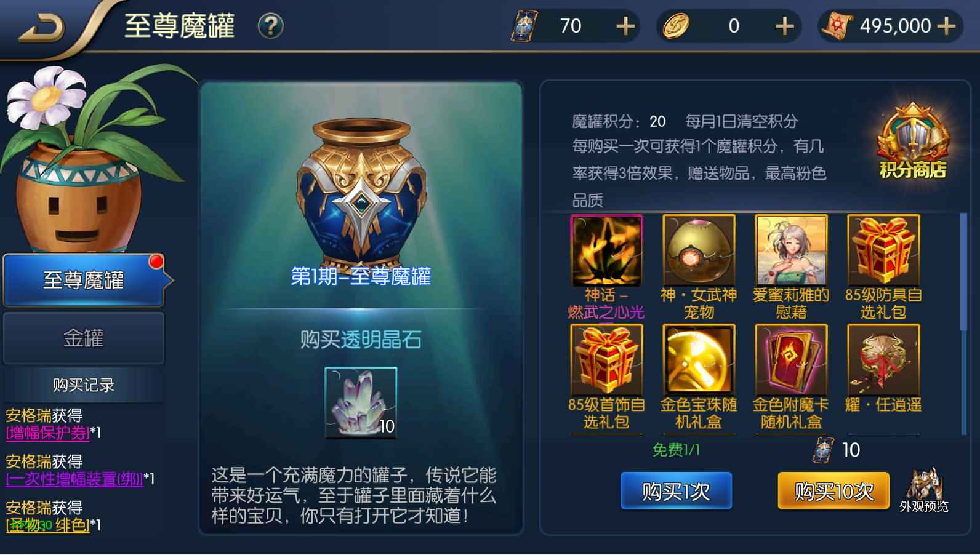Click the back arrow icon
980x555 pixels.
[42, 28]
